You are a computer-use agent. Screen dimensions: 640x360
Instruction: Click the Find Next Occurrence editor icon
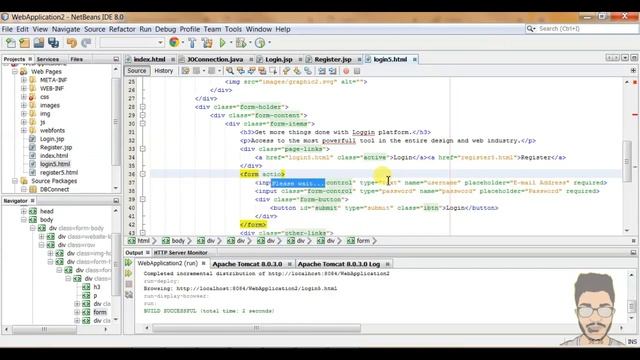[x=251, y=71]
